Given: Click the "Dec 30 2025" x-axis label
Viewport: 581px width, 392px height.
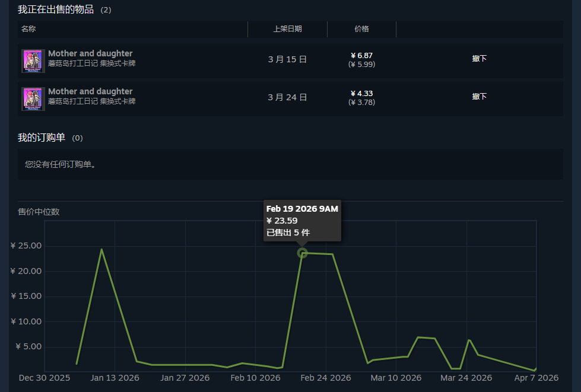Looking at the screenshot, I should (45, 378).
